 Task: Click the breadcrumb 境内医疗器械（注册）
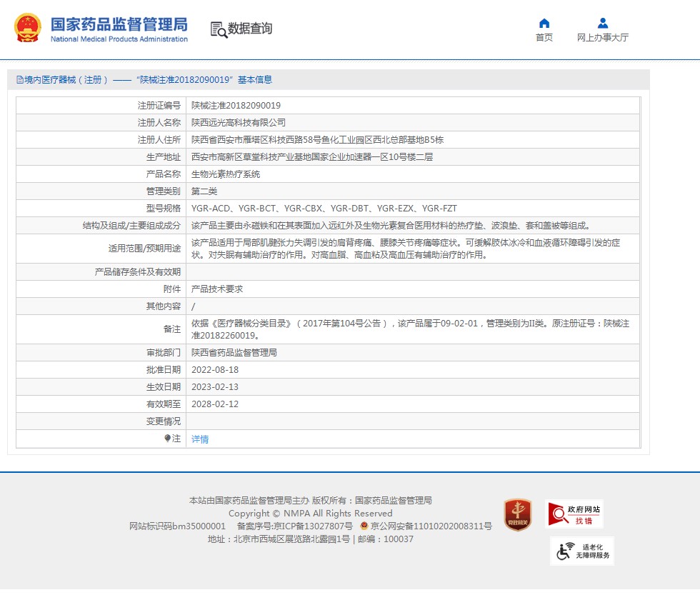(66, 80)
